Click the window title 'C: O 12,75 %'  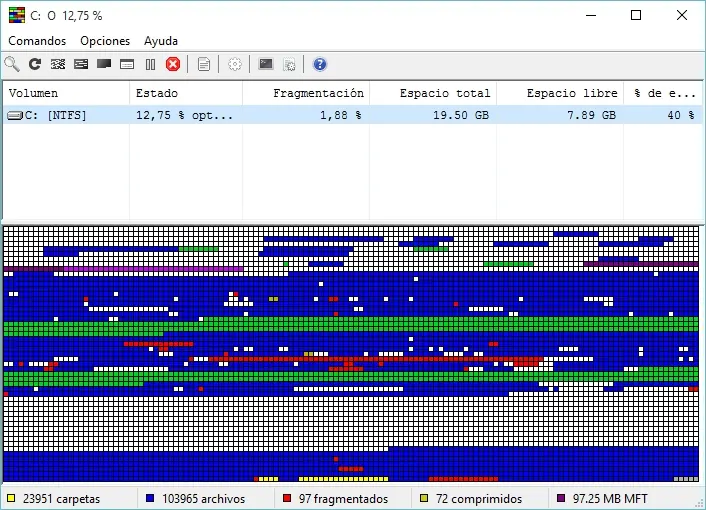pos(66,16)
